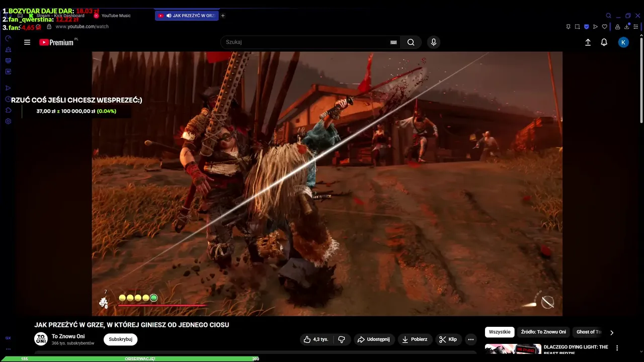Image resolution: width=644 pixels, height=362 pixels.
Task: Open options for Dying Light recommended video
Action: pyautogui.click(x=617, y=348)
